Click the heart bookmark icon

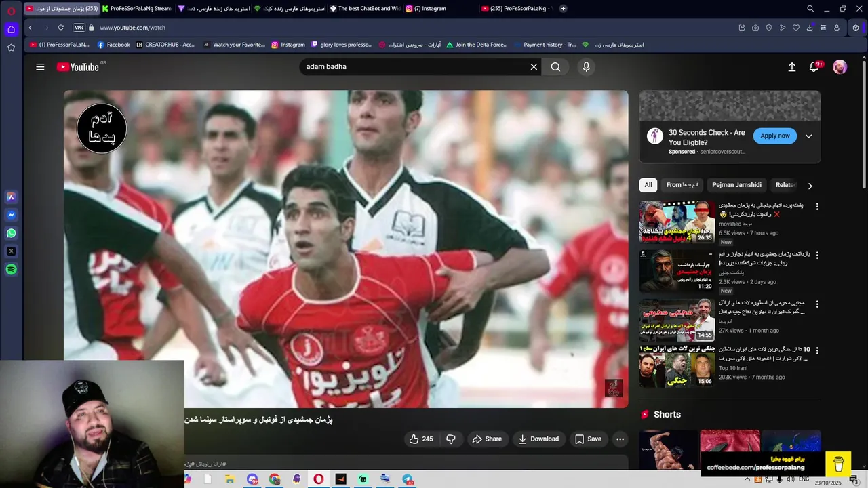tap(796, 28)
